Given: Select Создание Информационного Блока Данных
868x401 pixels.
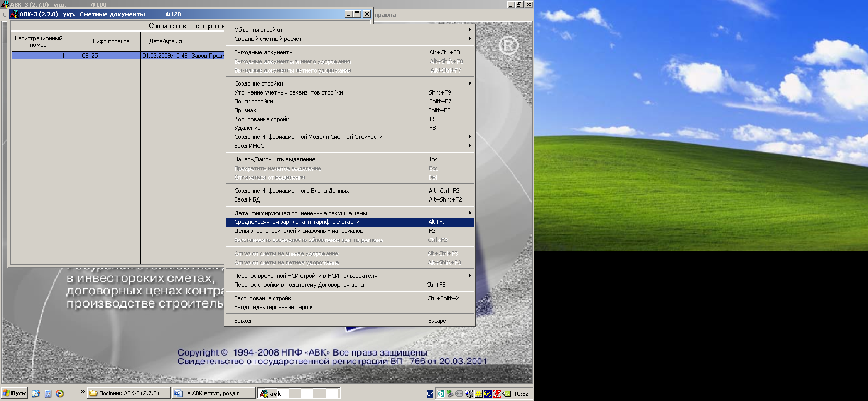Looking at the screenshot, I should click(350, 191).
